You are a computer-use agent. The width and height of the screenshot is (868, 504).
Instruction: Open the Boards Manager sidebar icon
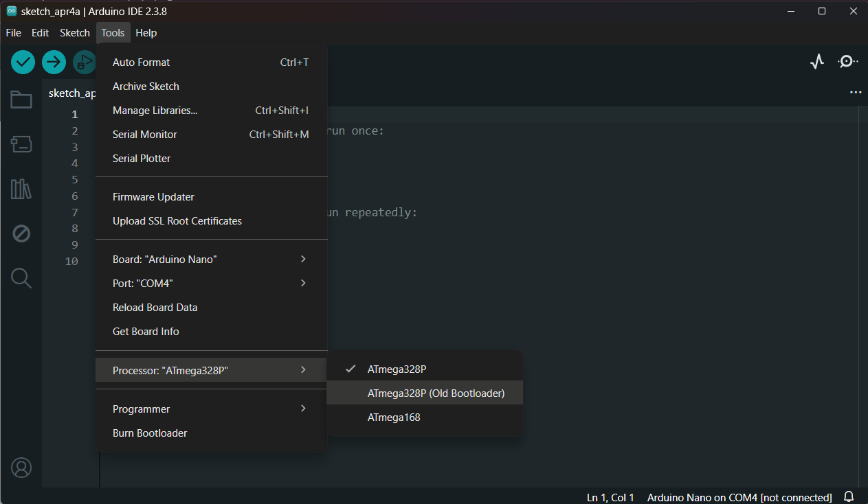pyautogui.click(x=21, y=144)
